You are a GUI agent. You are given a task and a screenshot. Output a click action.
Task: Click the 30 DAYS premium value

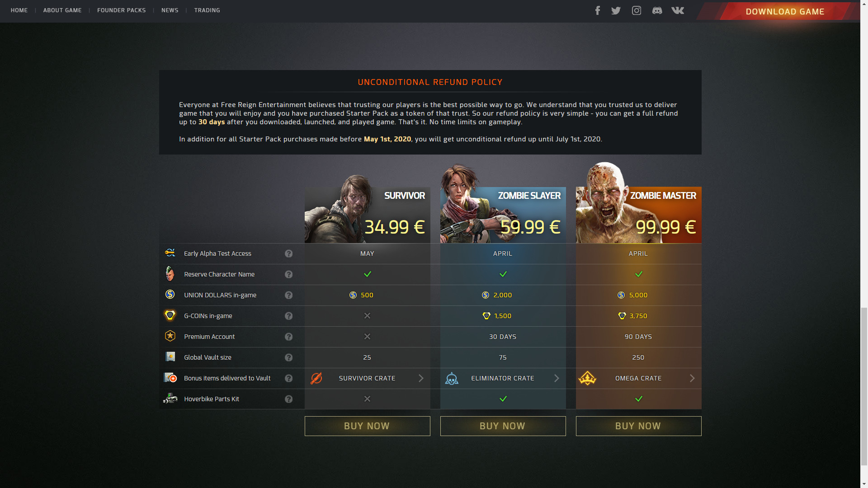(503, 337)
